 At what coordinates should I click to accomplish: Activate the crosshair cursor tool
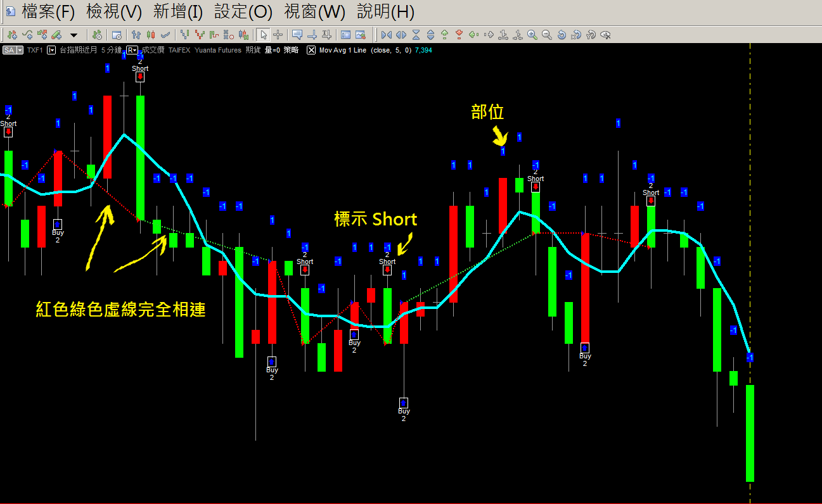278,35
